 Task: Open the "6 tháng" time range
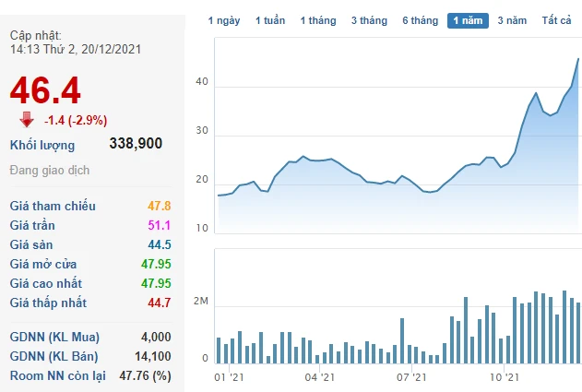click(420, 20)
